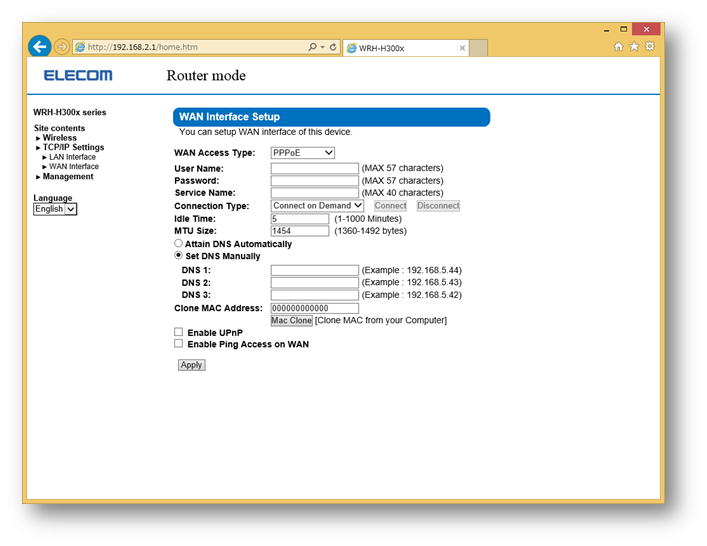The height and width of the screenshot is (546, 707).
Task: Open the Language dropdown set to English
Action: [x=55, y=209]
